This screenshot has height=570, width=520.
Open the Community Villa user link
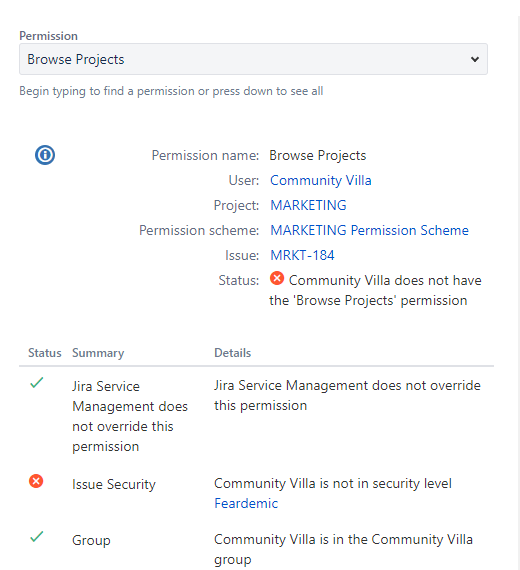[321, 180]
